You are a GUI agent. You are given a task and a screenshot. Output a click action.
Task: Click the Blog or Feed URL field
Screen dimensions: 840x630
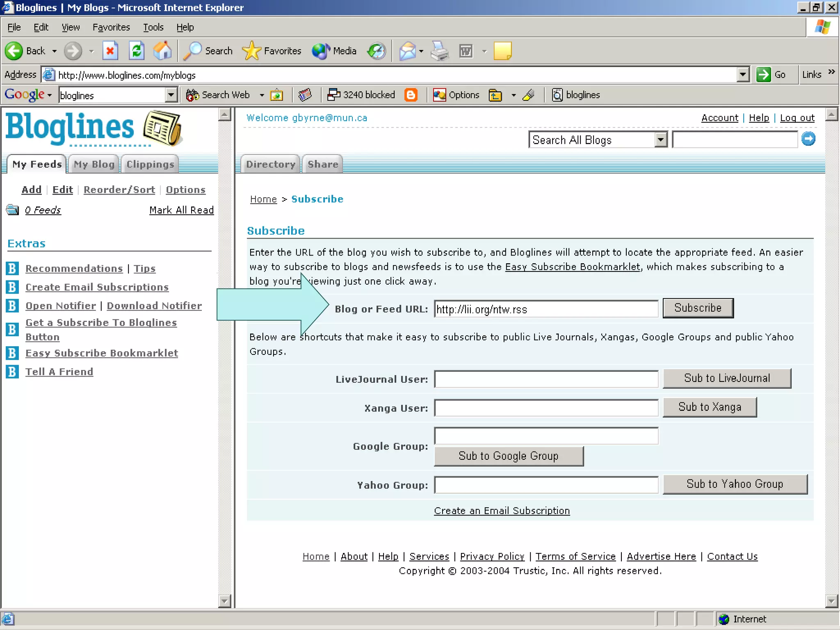[546, 309]
